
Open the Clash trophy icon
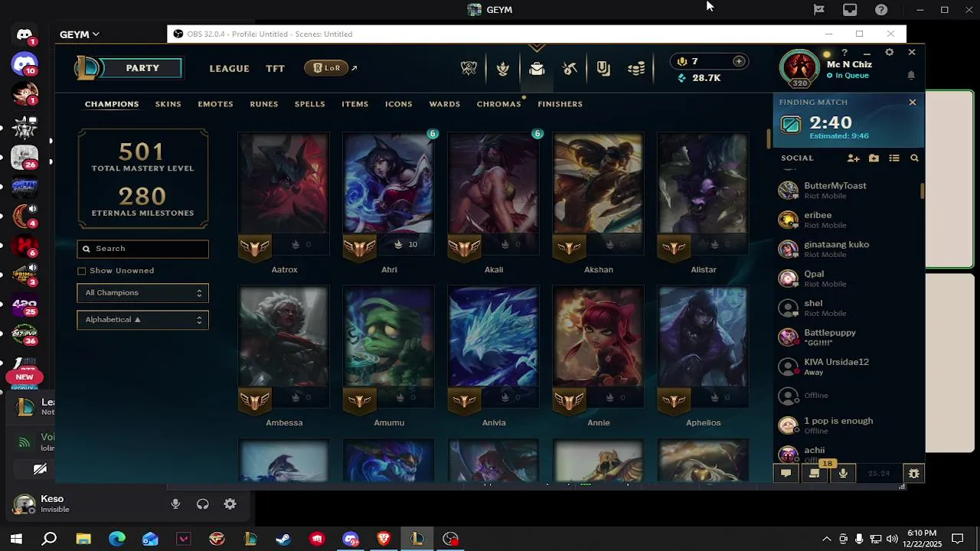coord(469,68)
